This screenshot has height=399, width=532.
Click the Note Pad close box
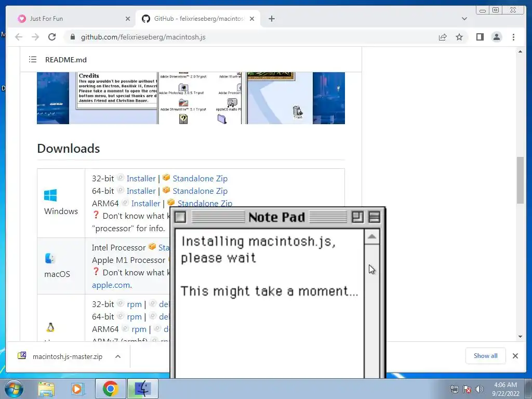pyautogui.click(x=180, y=217)
